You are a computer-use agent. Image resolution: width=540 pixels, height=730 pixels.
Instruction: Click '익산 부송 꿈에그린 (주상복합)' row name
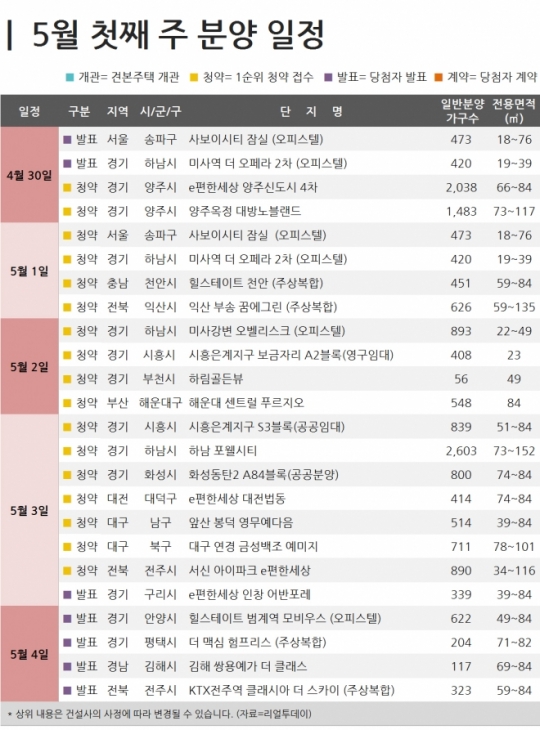tap(263, 307)
